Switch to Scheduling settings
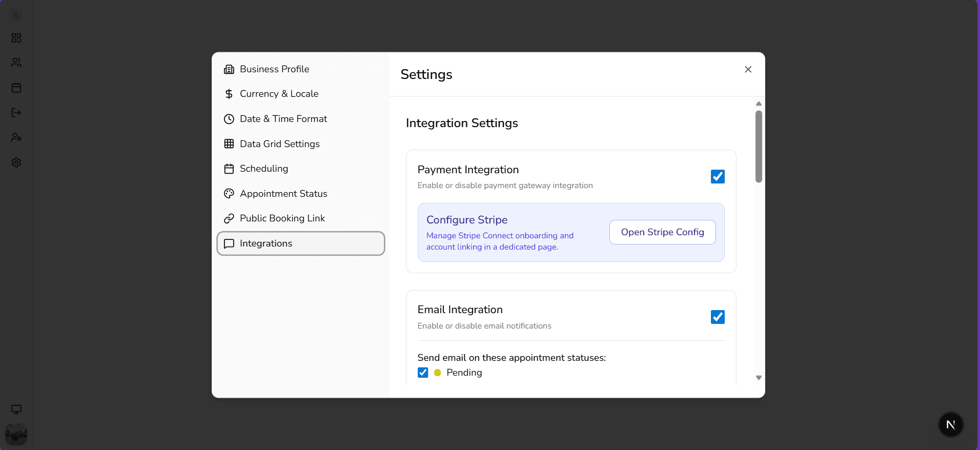The width and height of the screenshot is (980, 450). pyautogui.click(x=301, y=169)
